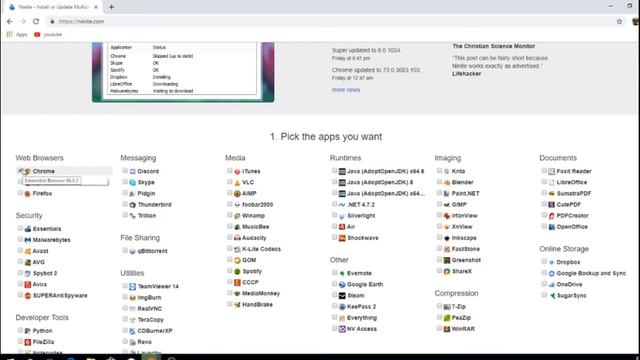
Task: Click the Steam icon
Action: [x=342, y=296]
